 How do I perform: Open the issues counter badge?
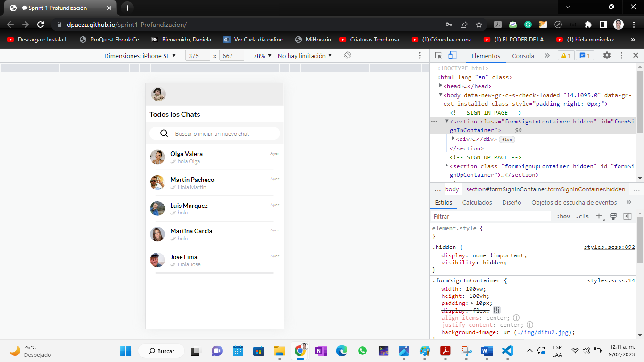tap(585, 55)
